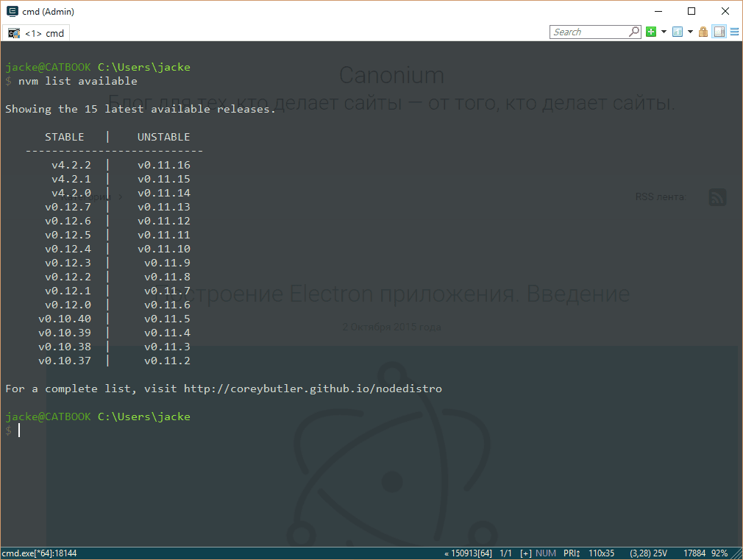The image size is (743, 560).
Task: Toggle the padlock icon in the toolbar
Action: [x=703, y=32]
